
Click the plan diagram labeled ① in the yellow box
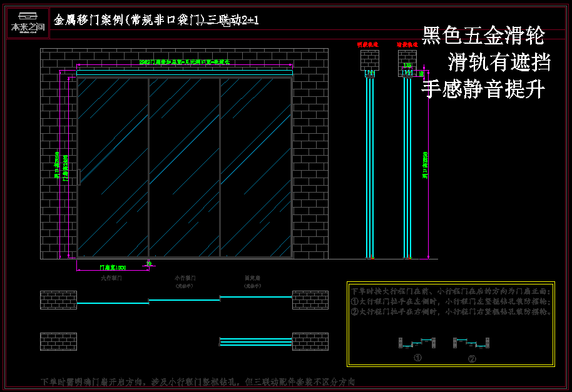coord(417,343)
